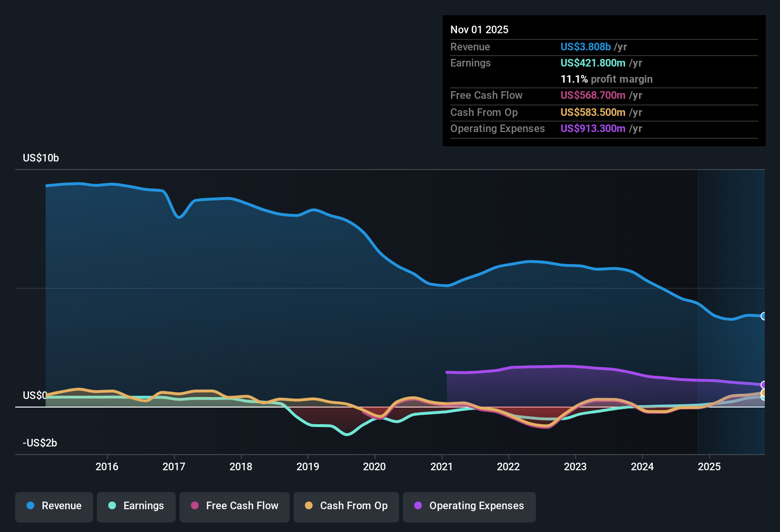Click the Revenue data point at chart's right edge
This screenshot has height=532, width=780.
[x=764, y=316]
